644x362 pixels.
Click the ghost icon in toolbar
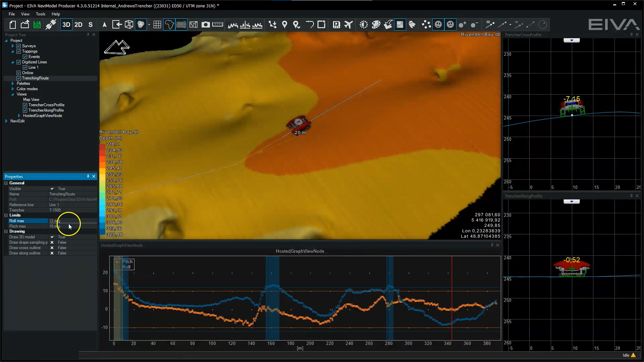[x=412, y=24]
